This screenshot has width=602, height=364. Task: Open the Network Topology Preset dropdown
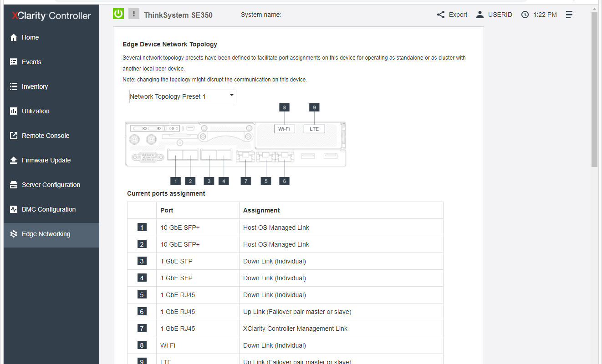183,96
